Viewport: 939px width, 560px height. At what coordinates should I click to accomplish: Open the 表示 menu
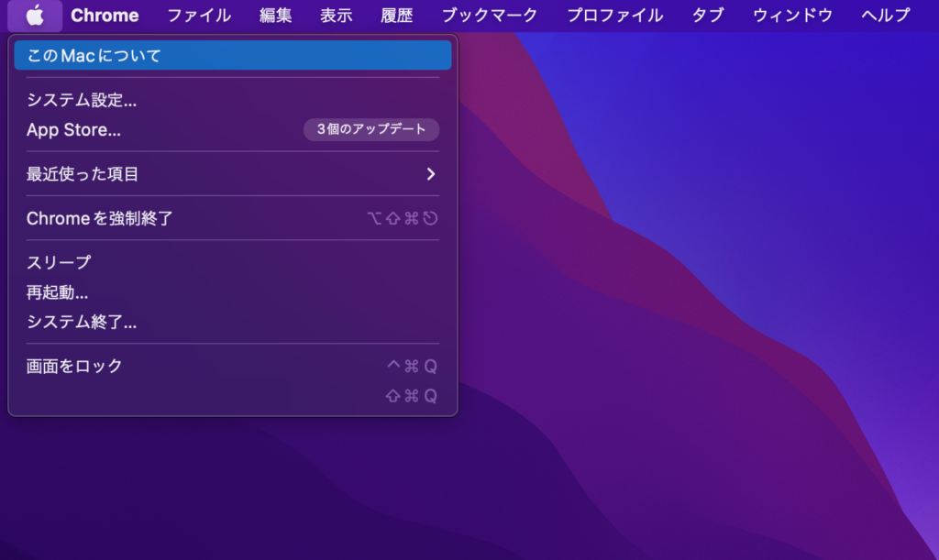336,16
